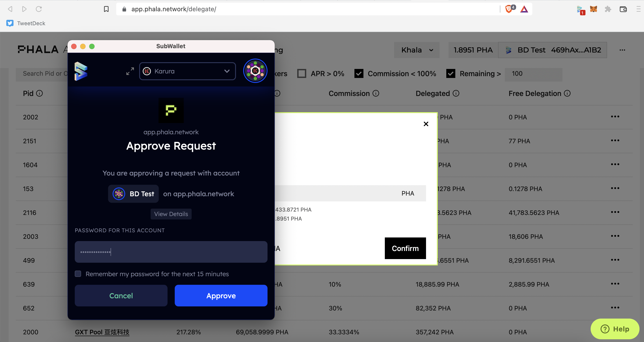Show info tooltip for Pid column
The width and height of the screenshot is (644, 342).
click(39, 93)
